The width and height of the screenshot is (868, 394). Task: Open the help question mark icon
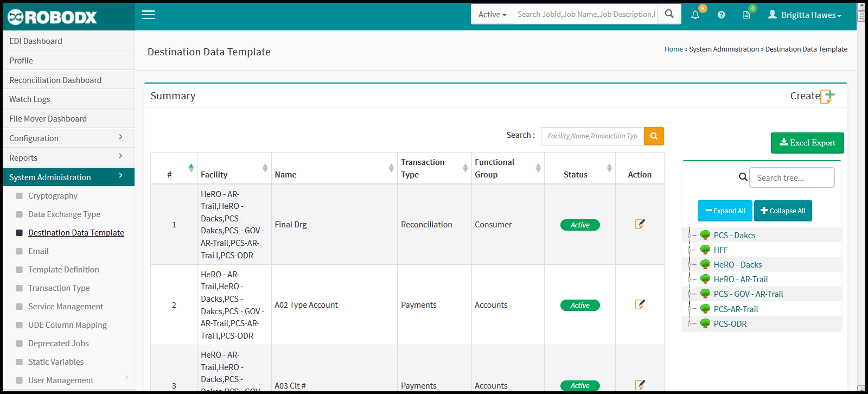tap(721, 15)
